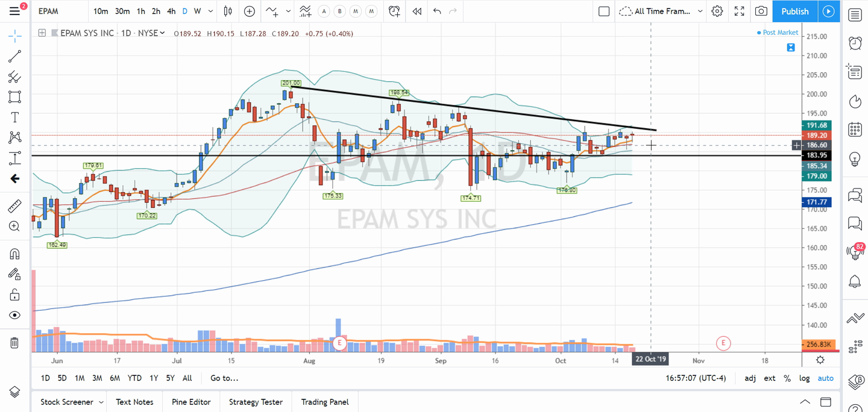The width and height of the screenshot is (868, 412).
Task: Switch to the Text Notes tab
Action: pyautogui.click(x=134, y=402)
